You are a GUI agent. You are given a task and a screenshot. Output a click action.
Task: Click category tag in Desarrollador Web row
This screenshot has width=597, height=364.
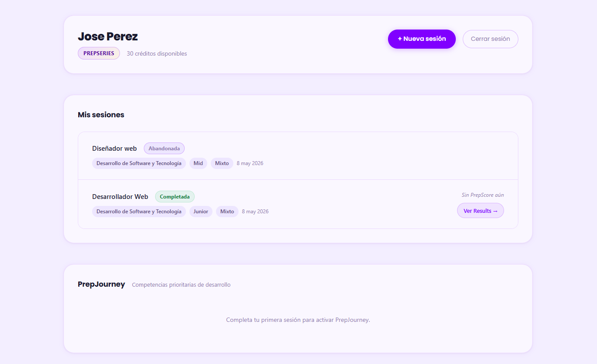[x=139, y=212]
